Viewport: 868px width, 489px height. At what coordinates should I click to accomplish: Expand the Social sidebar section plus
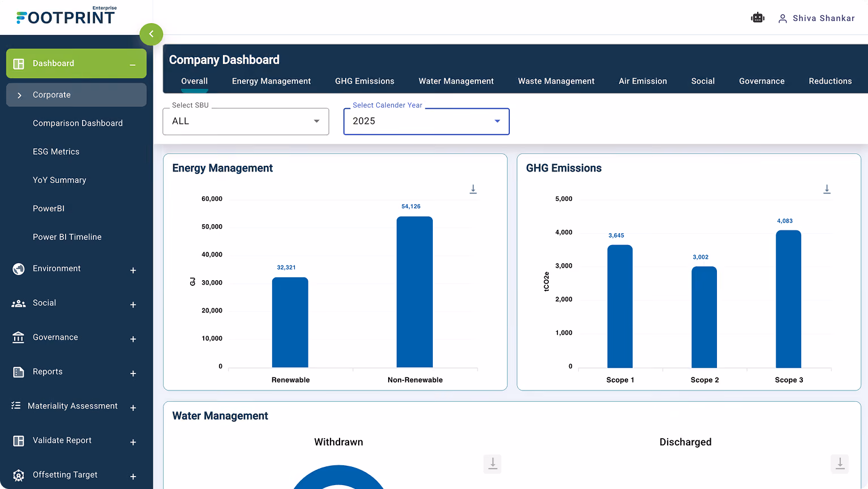[x=133, y=305]
